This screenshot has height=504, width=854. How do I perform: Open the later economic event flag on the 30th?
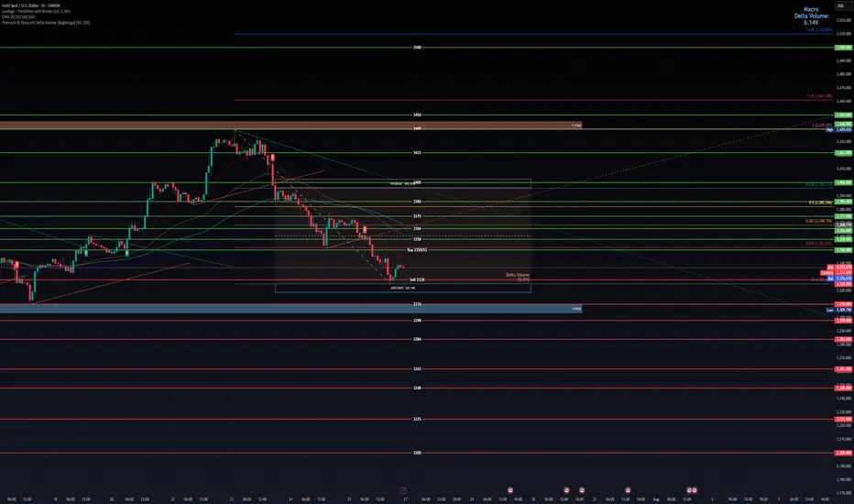pyautogui.click(x=582, y=490)
